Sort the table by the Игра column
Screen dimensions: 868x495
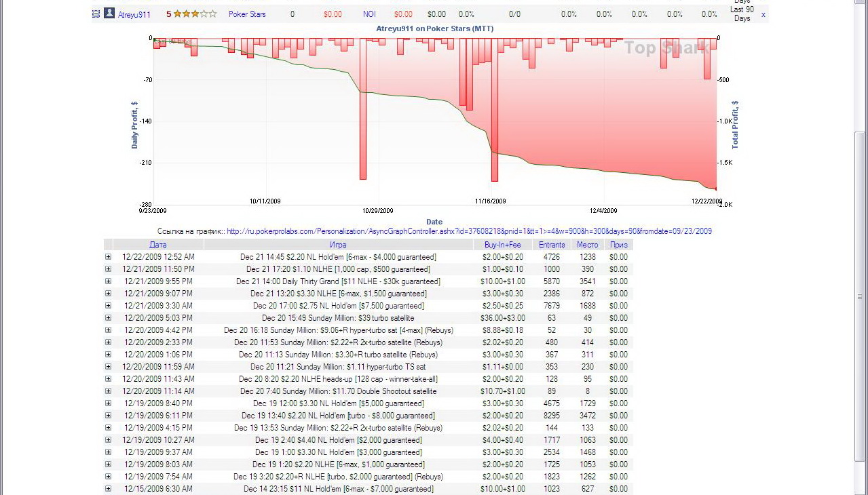click(x=338, y=245)
